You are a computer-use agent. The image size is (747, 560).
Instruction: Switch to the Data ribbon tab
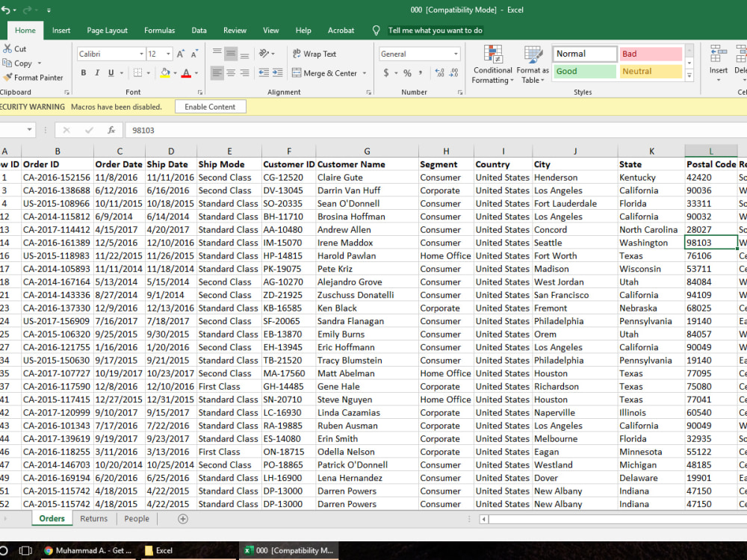point(199,31)
